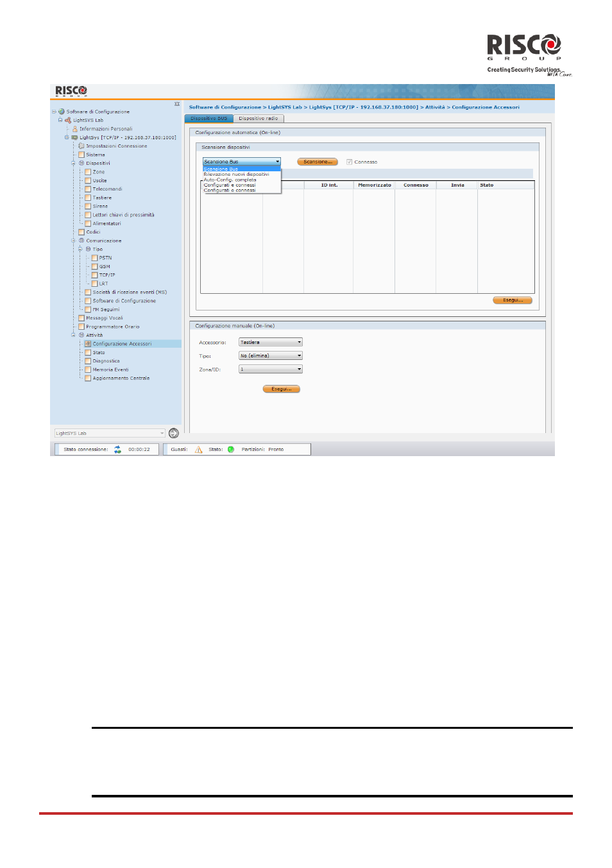
Task: Click the green Stato indicator icon
Action: pyautogui.click(x=231, y=450)
